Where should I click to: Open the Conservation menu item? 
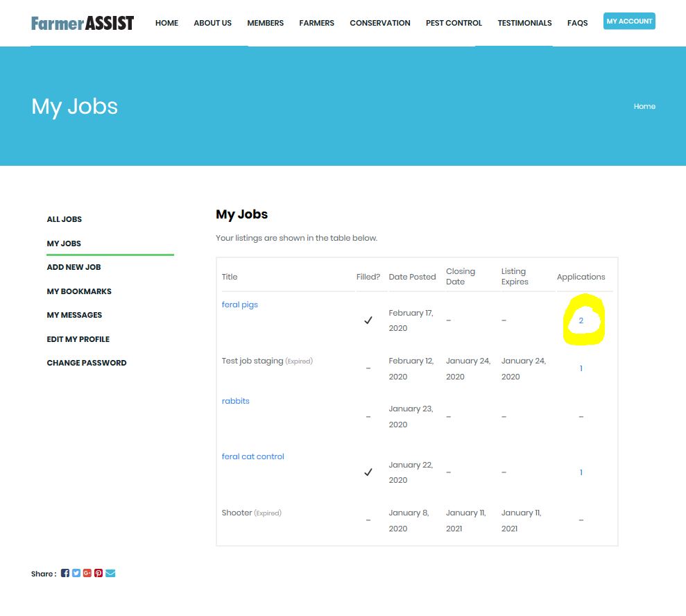(x=379, y=23)
